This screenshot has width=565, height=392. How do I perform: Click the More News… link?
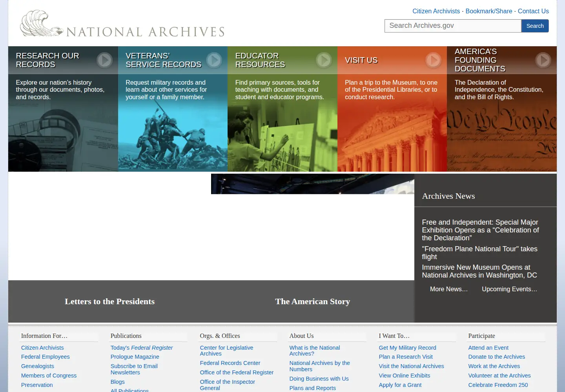(449, 289)
